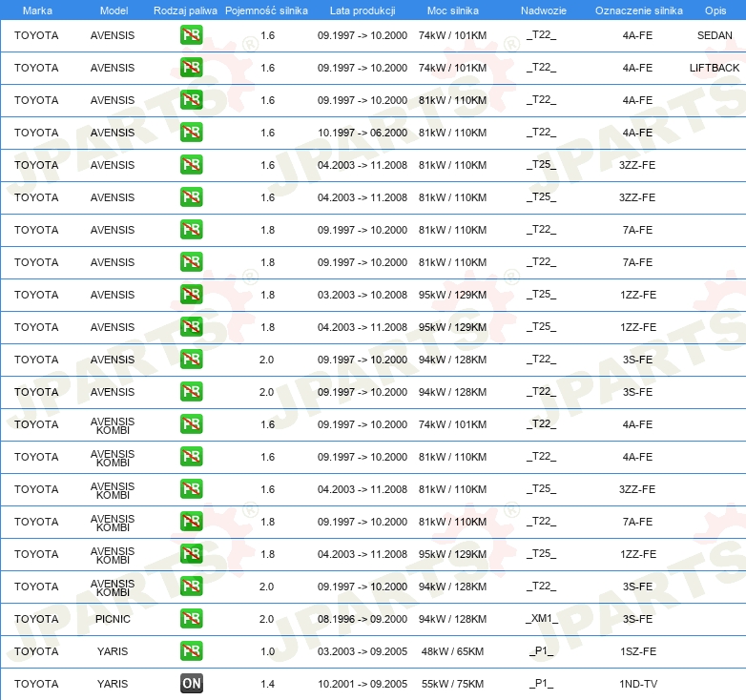Click the petrol icon in the Avensis LIFTBACK row

tap(192, 68)
